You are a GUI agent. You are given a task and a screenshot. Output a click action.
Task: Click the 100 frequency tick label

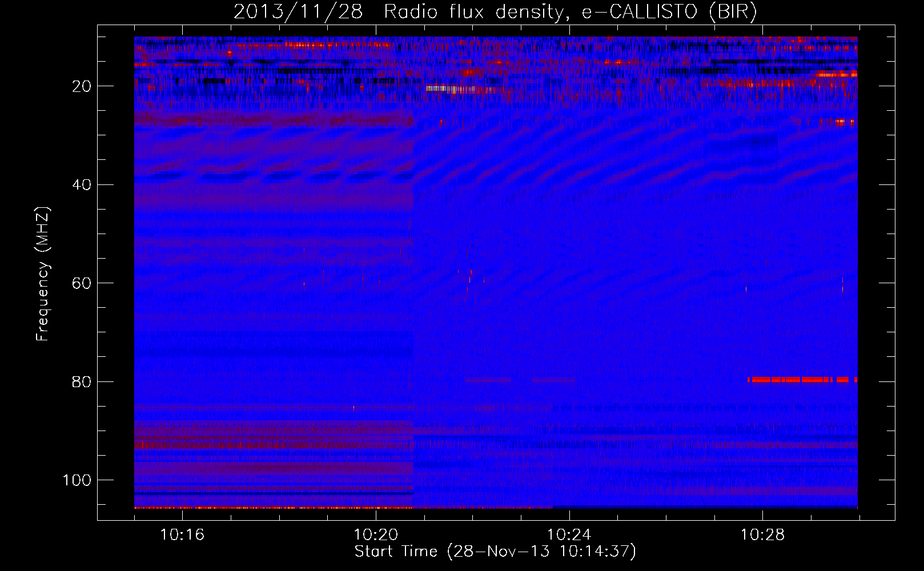click(77, 480)
